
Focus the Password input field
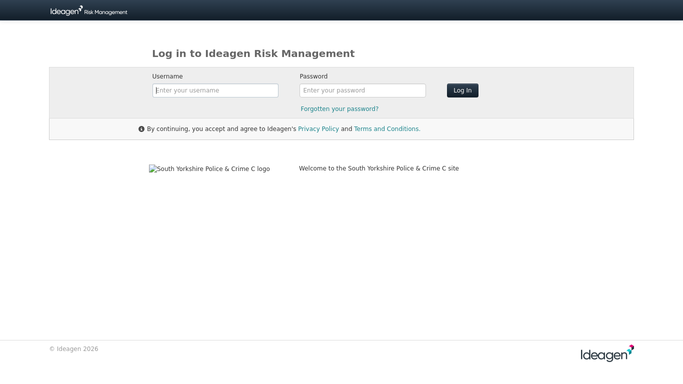(x=362, y=91)
